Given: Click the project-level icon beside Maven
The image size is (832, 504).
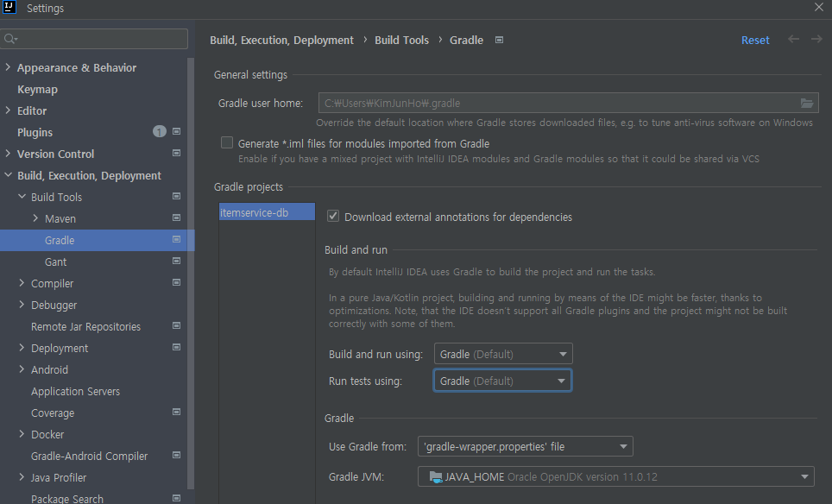Looking at the screenshot, I should [x=177, y=217].
